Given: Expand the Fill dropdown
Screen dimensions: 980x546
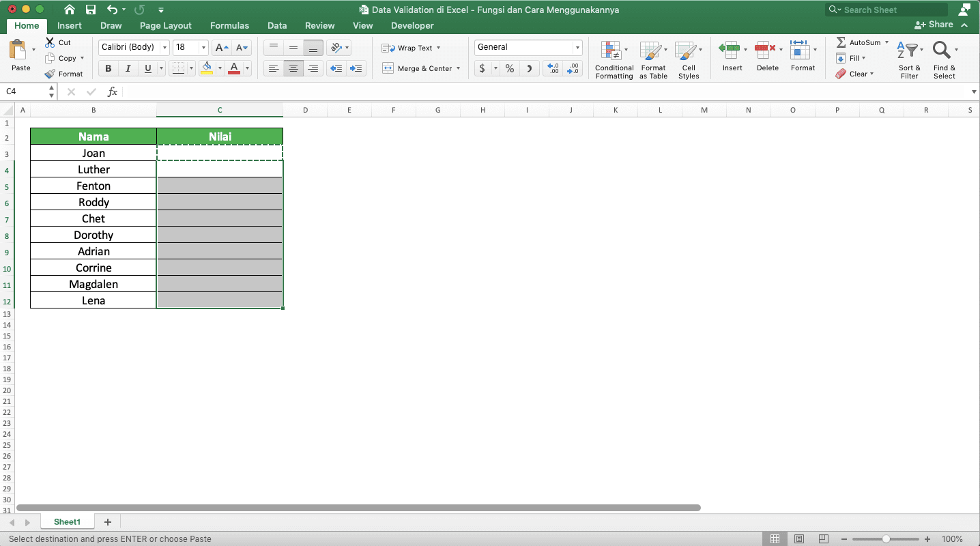Looking at the screenshot, I should (863, 58).
